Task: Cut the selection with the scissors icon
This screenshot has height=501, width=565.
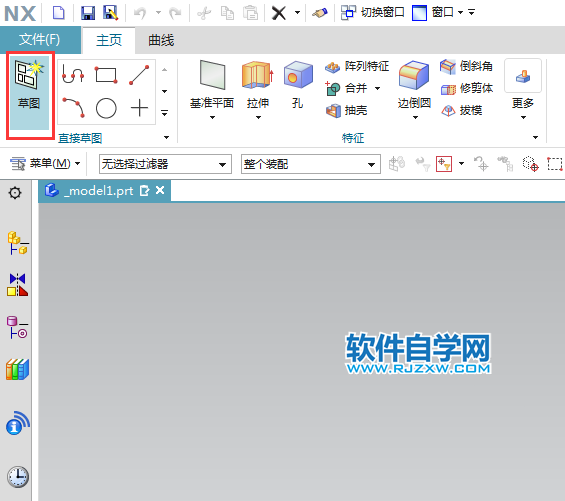Action: click(204, 13)
